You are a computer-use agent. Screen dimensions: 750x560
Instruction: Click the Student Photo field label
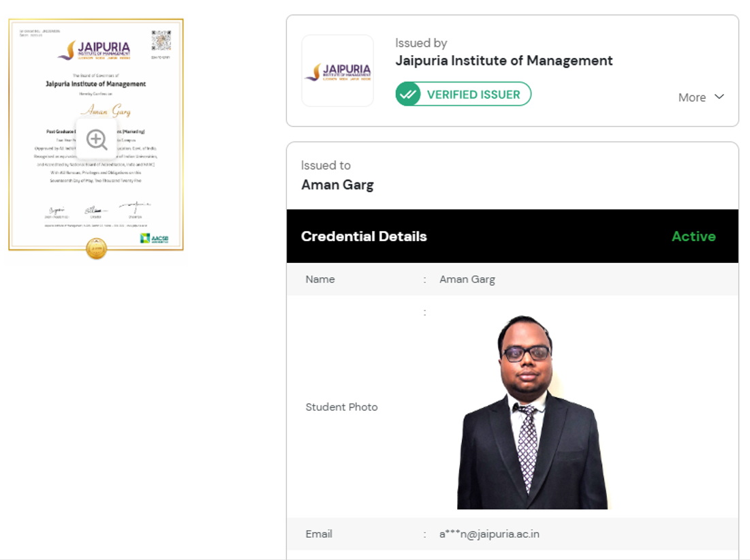[341, 407]
